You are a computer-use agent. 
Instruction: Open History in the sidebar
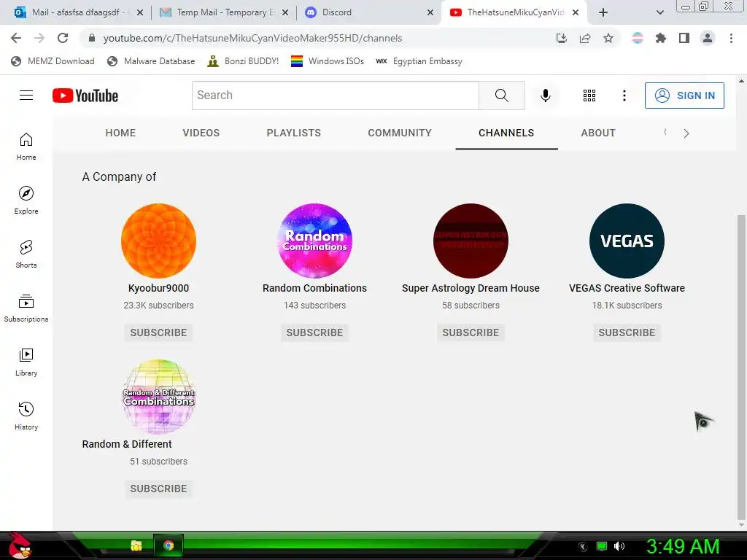point(26,416)
